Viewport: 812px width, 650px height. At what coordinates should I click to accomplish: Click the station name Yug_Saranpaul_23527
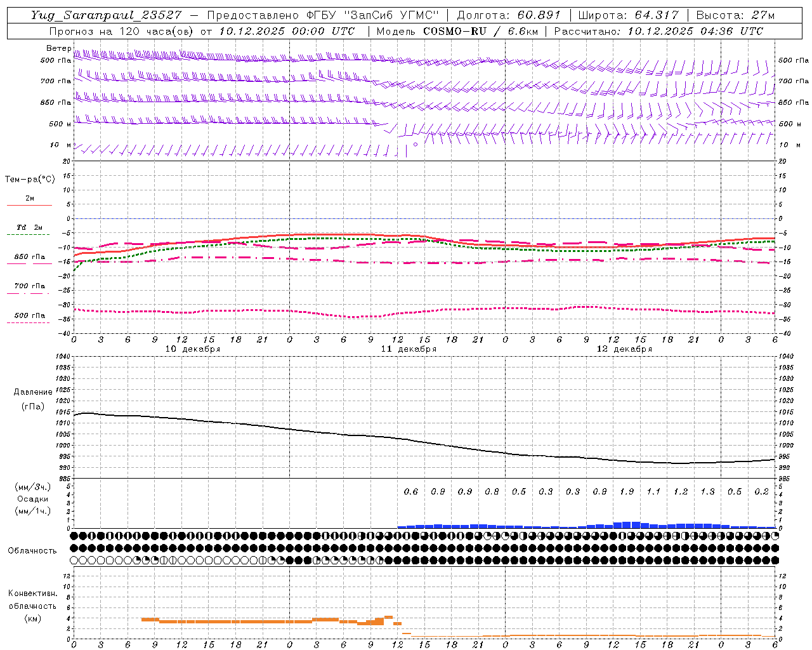(106, 15)
